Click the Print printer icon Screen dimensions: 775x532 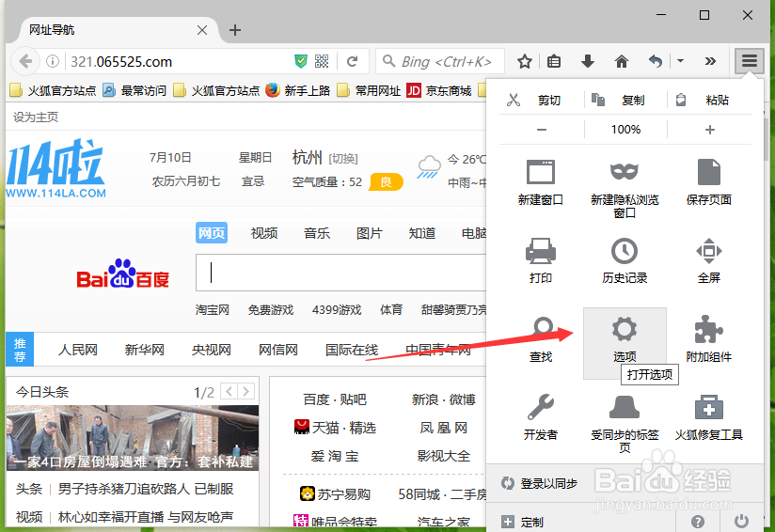[x=540, y=250]
